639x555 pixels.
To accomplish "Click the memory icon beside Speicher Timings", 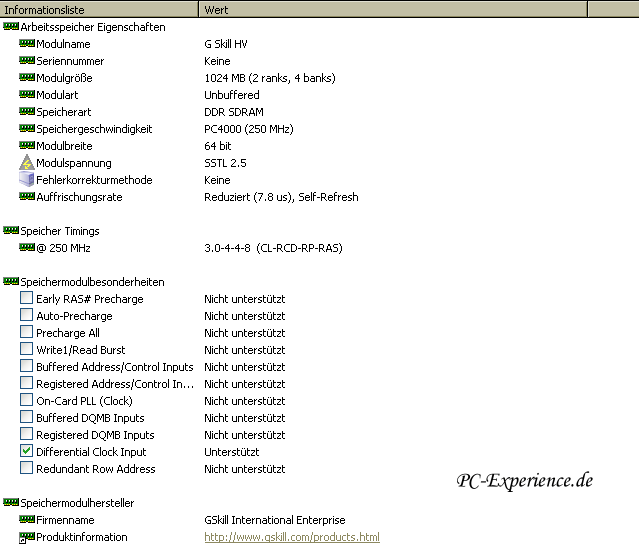I will click(x=11, y=231).
